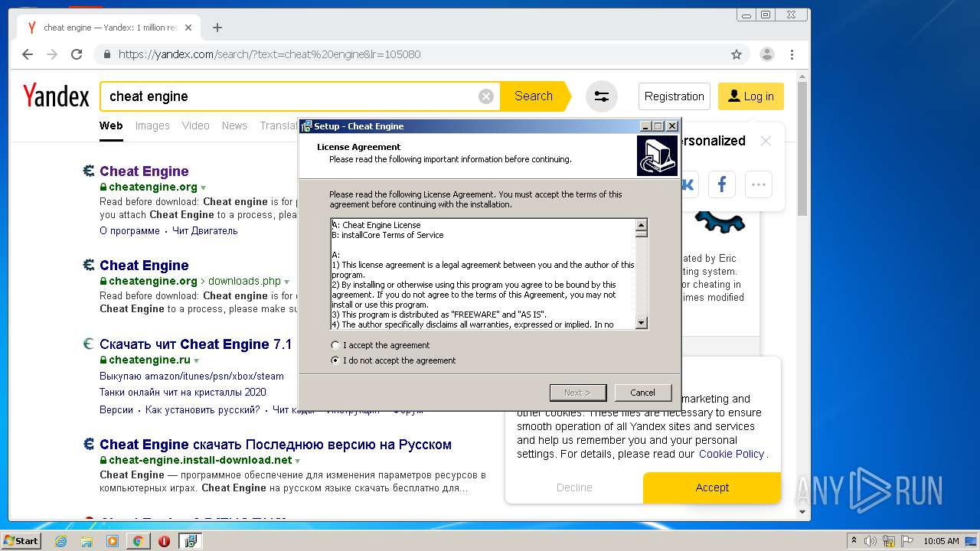
Task: Click Decline in the cookie notice
Action: click(x=574, y=487)
